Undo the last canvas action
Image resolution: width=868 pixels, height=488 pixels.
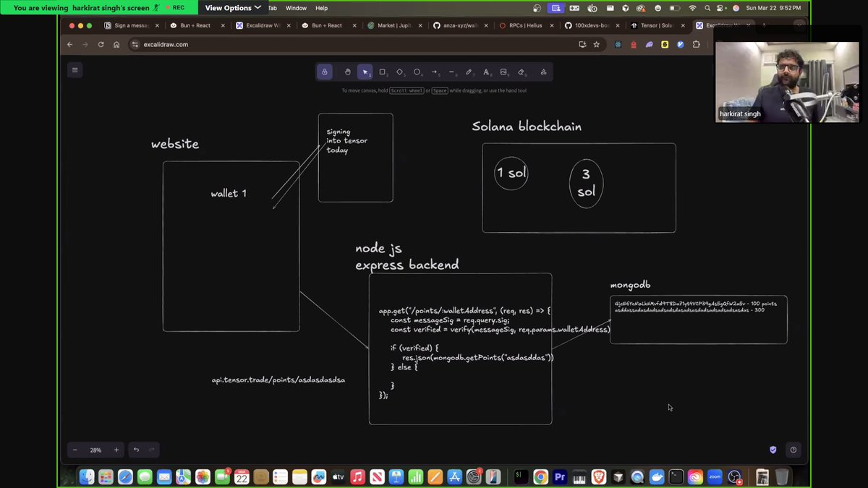coord(135,450)
